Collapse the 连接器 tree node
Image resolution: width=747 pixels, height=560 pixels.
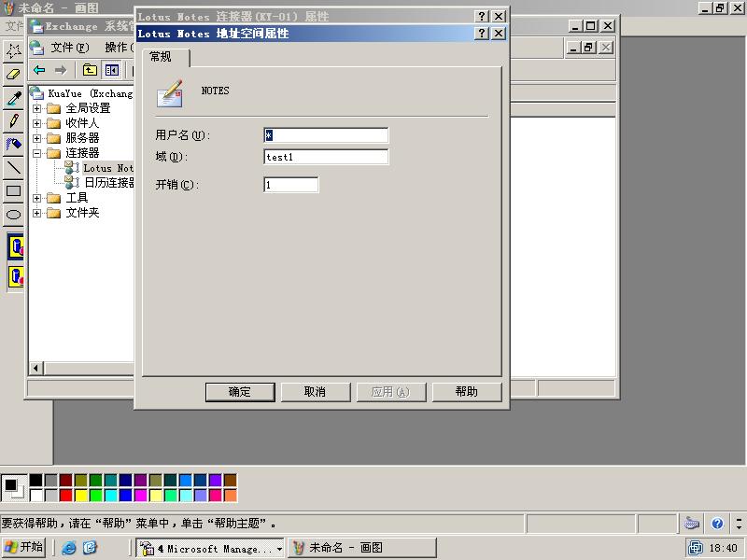click(36, 153)
